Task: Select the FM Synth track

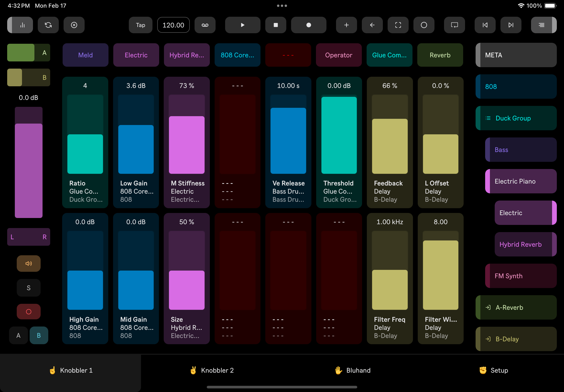Action: (x=521, y=276)
